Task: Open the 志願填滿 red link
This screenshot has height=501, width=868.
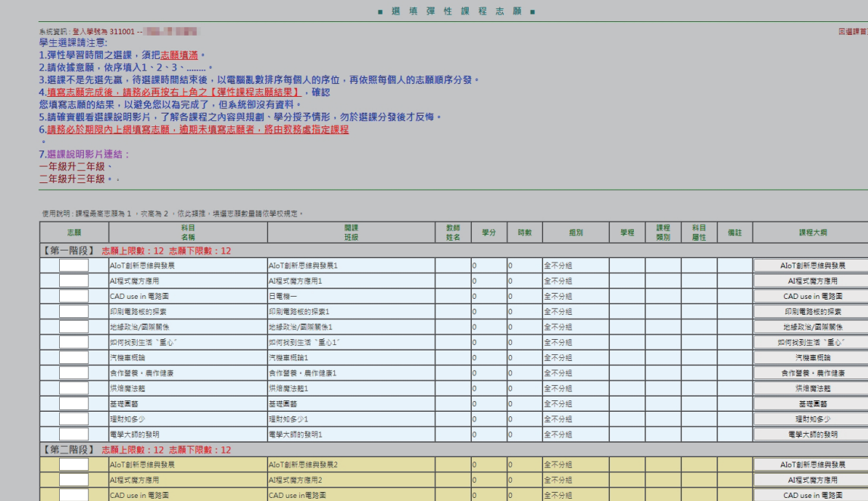Action: coord(180,55)
